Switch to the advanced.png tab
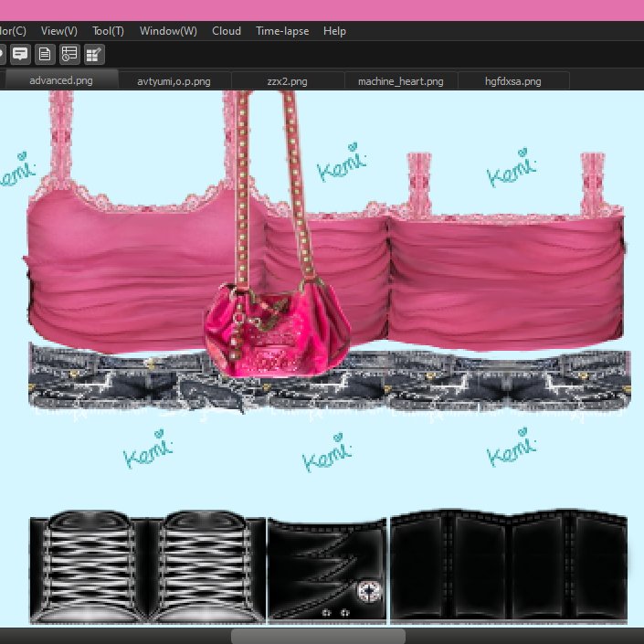The image size is (644, 644). pyautogui.click(x=61, y=79)
